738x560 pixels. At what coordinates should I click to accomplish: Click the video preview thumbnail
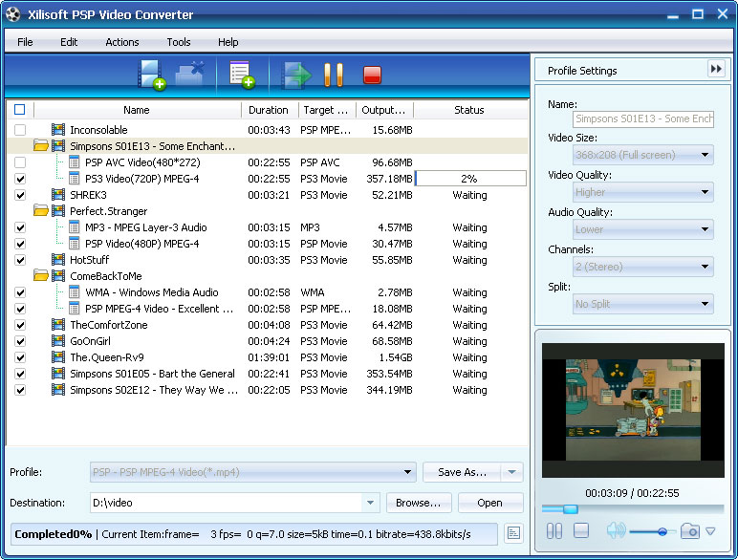[633, 410]
